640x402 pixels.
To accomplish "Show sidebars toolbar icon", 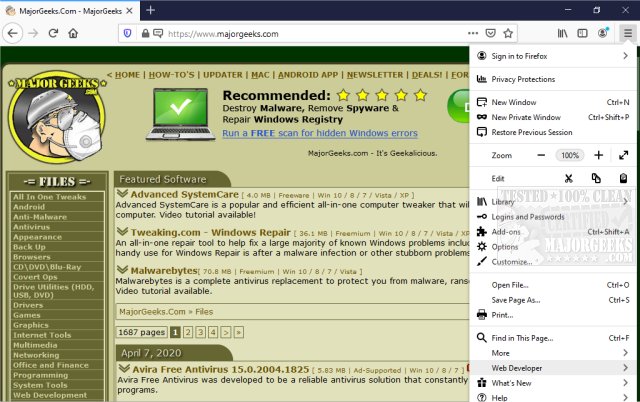I will (582, 33).
